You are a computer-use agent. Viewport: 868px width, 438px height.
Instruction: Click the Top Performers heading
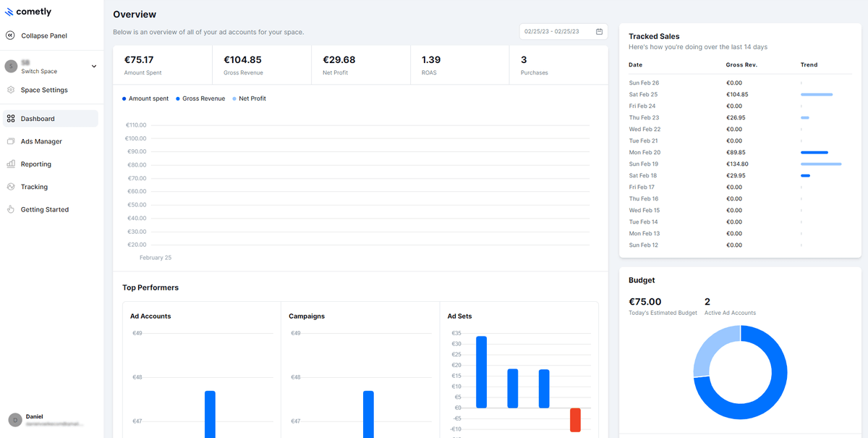tap(150, 287)
